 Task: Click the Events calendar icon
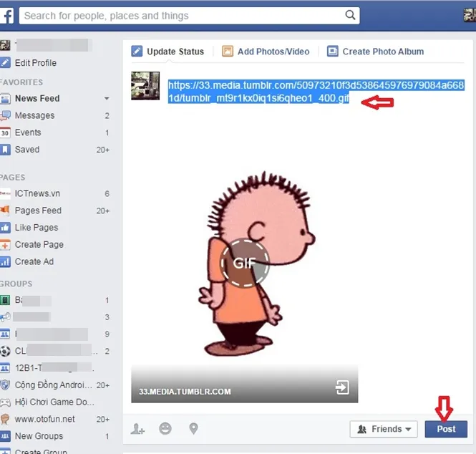pos(5,132)
